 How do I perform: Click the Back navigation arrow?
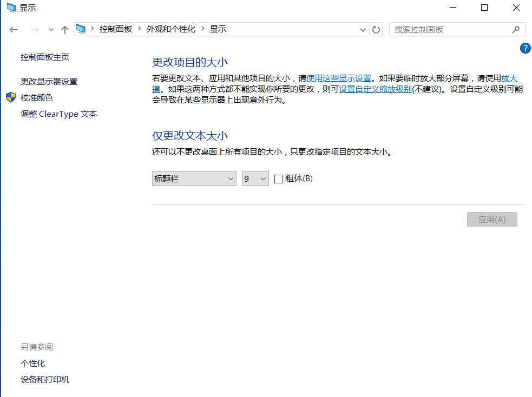14,30
